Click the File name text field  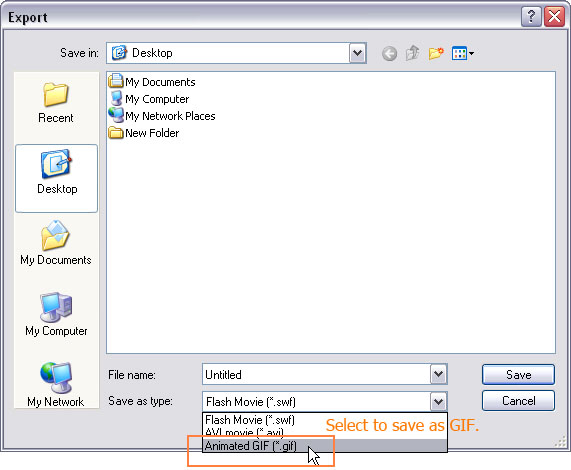[x=316, y=374]
